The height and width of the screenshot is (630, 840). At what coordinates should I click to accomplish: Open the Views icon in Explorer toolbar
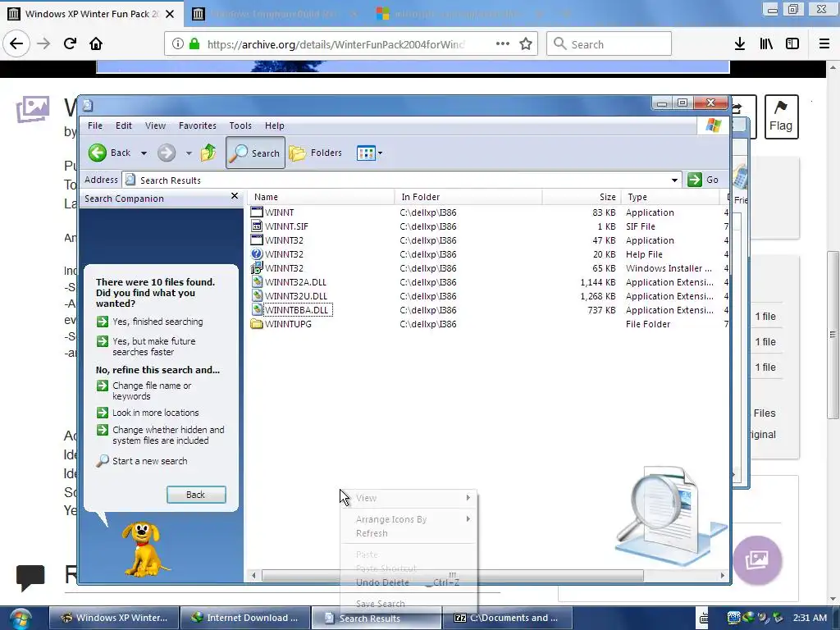366,153
